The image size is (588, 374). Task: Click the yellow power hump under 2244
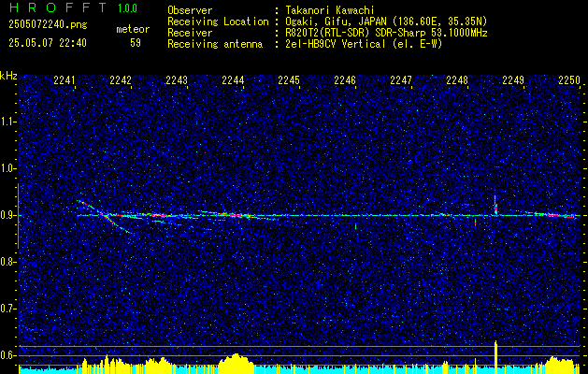tap(236, 363)
